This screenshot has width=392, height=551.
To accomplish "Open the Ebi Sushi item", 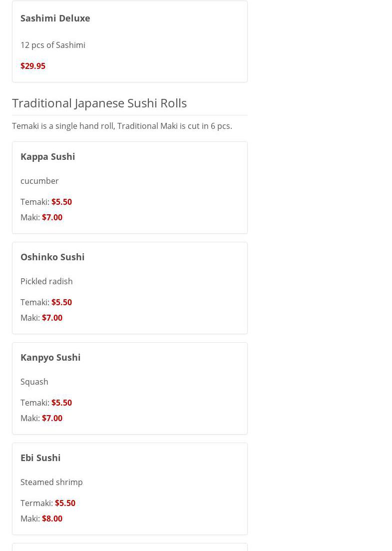I will point(40,458).
